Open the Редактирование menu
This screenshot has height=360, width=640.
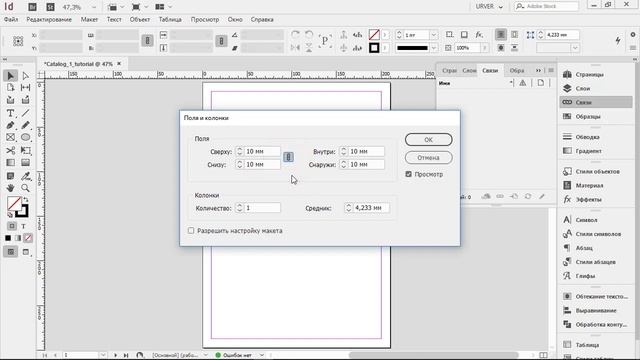pos(49,20)
